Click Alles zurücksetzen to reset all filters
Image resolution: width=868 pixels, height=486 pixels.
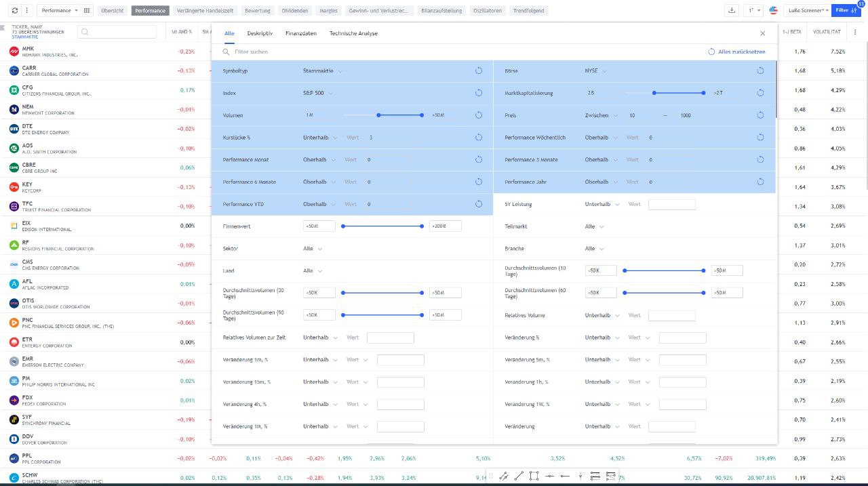[x=737, y=52]
